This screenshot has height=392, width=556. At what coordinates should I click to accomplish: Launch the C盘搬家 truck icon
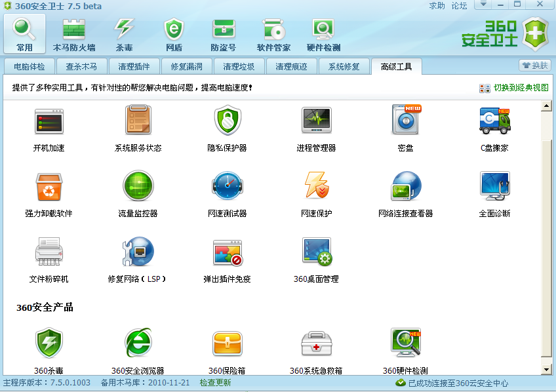[495, 121]
